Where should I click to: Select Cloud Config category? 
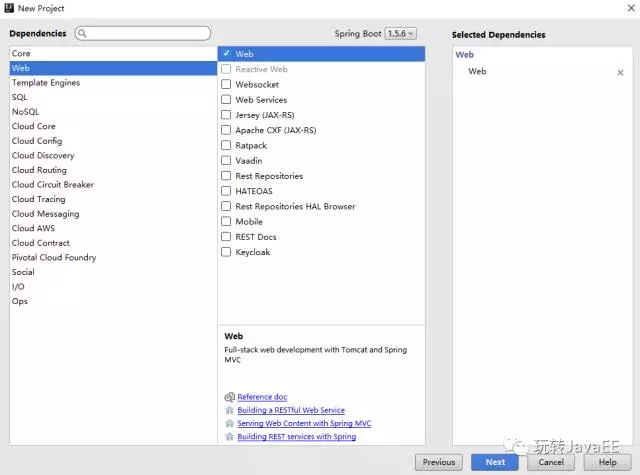113,141
